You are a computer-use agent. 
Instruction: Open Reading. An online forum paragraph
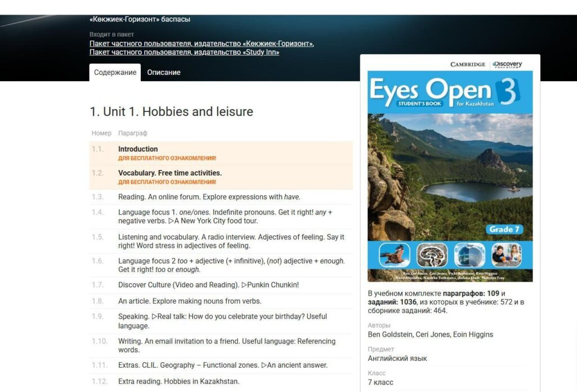(209, 197)
